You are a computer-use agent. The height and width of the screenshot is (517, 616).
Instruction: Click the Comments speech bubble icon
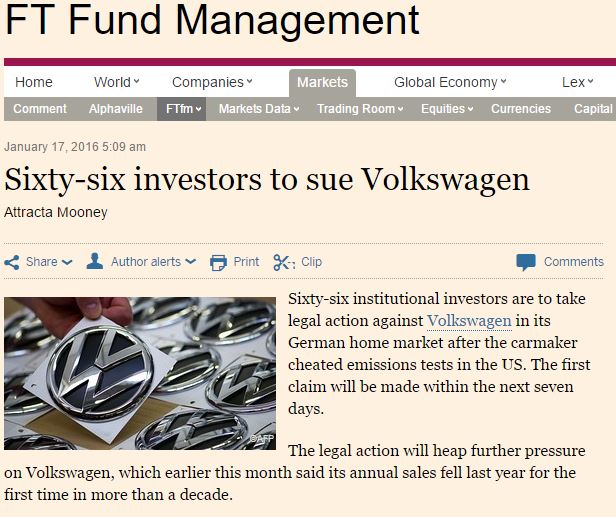coord(526,262)
